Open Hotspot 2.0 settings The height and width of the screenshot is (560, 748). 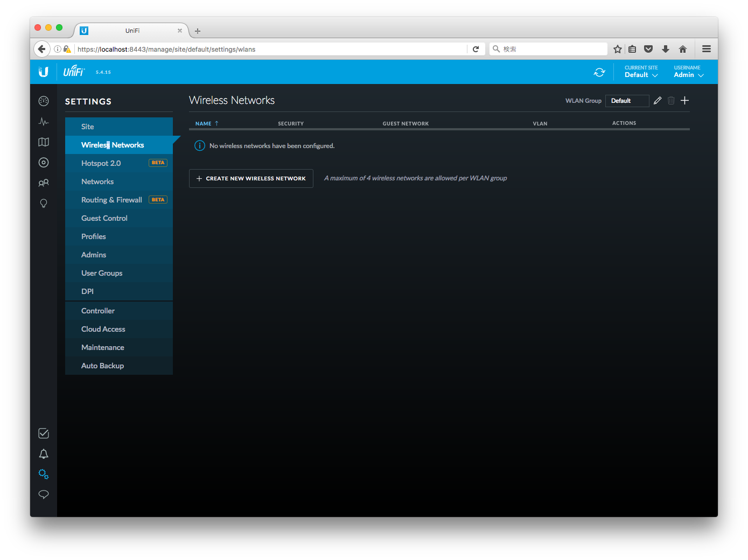(119, 163)
